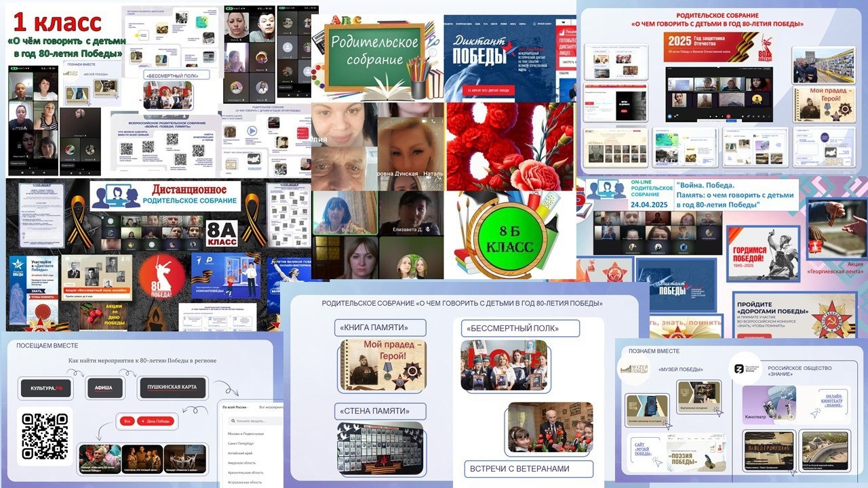The width and height of the screenshot is (868, 488).
Task: Open the 'Виртуальные экскурсии' card
Action: click(x=701, y=399)
